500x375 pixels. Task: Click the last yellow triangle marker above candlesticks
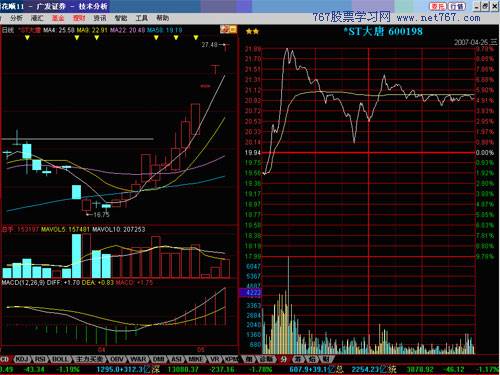click(196, 38)
